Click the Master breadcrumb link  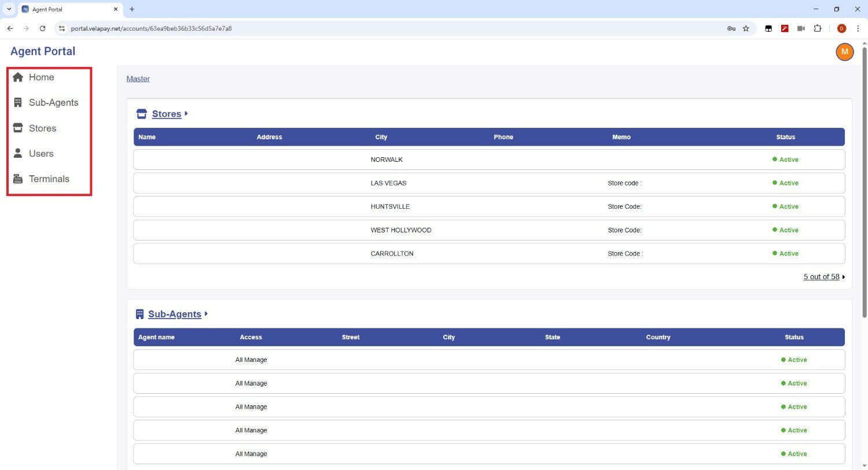coord(138,79)
